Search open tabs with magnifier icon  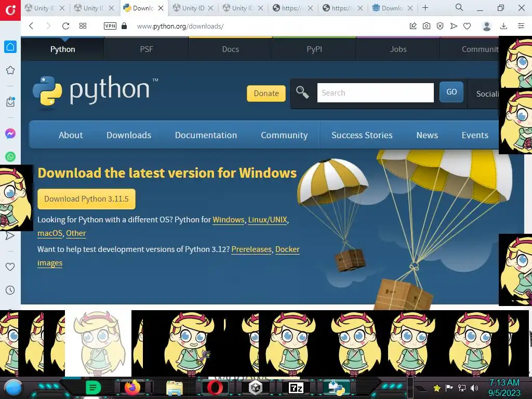tap(459, 7)
